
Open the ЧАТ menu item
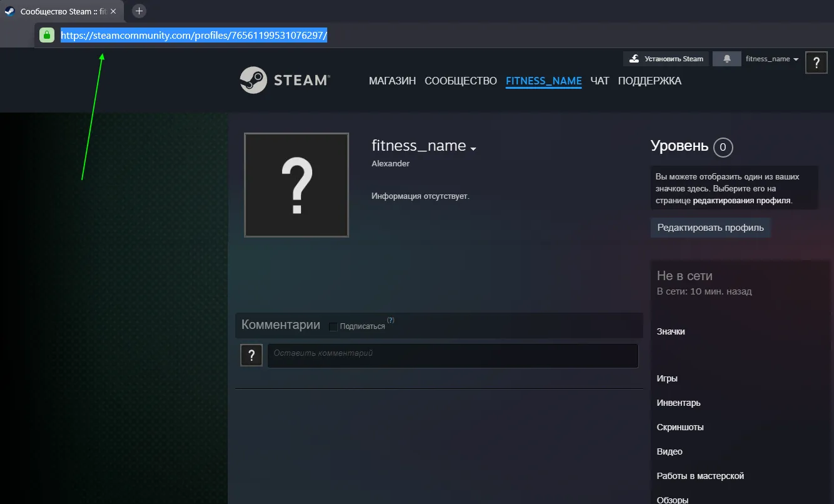coord(599,81)
